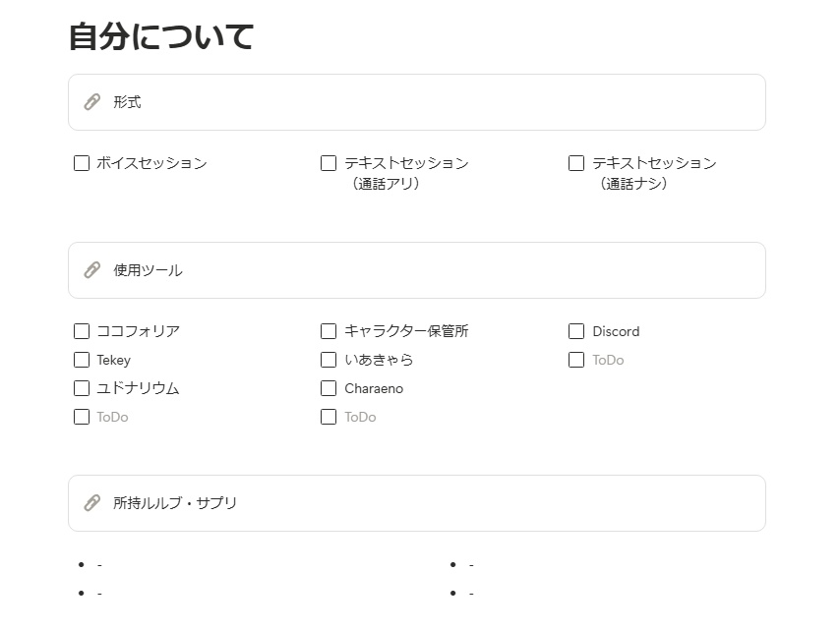Select the ユドナリウム checkbox
Viewport: 840px width, 630px height.
pyautogui.click(x=82, y=388)
